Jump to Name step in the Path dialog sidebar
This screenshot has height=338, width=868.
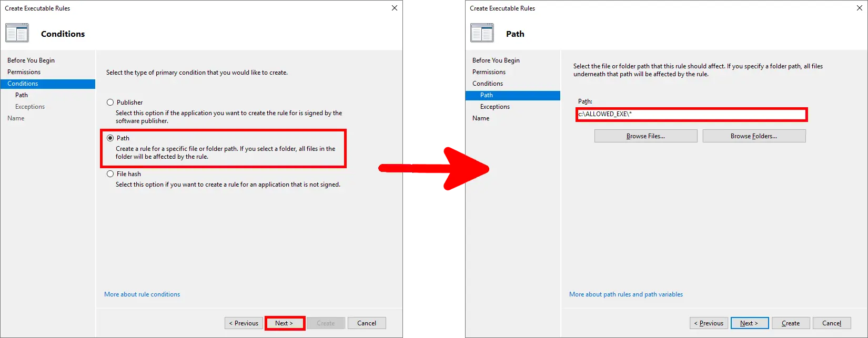[x=481, y=118]
